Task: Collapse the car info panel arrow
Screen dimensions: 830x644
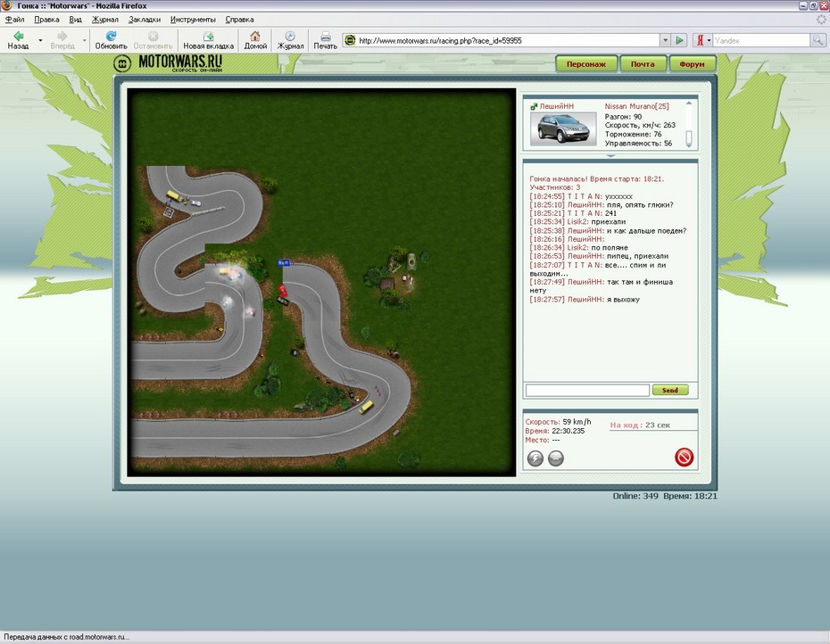Action: tap(610, 156)
